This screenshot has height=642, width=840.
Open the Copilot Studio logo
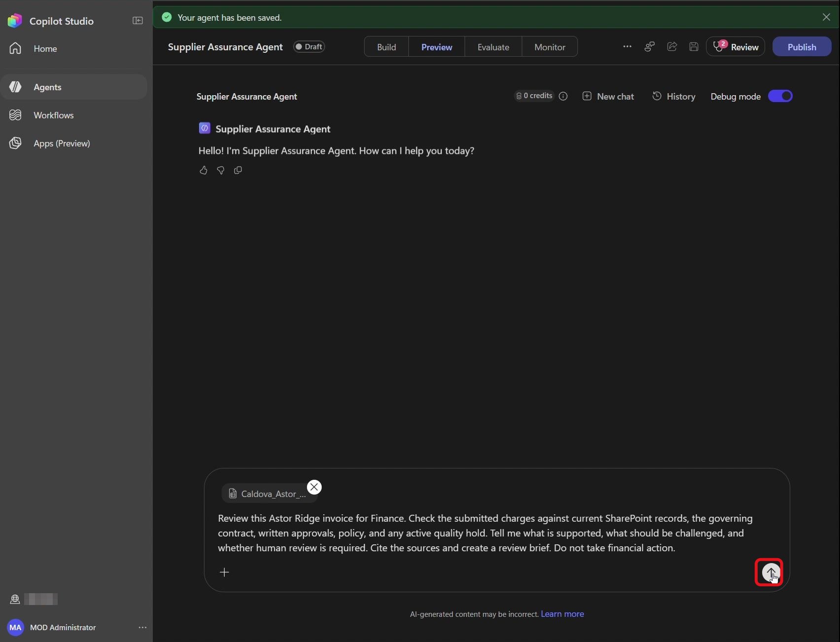click(x=15, y=21)
